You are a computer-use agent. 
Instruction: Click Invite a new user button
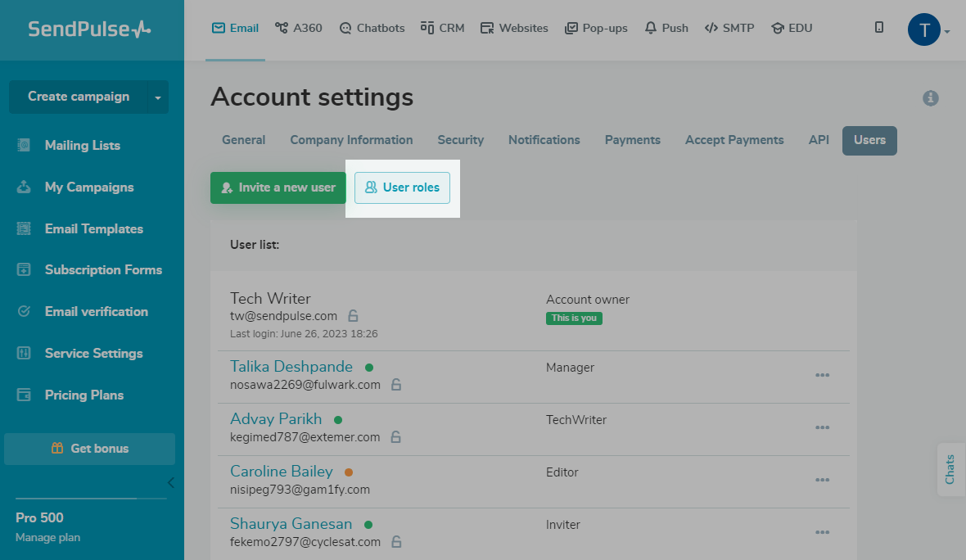coord(278,187)
